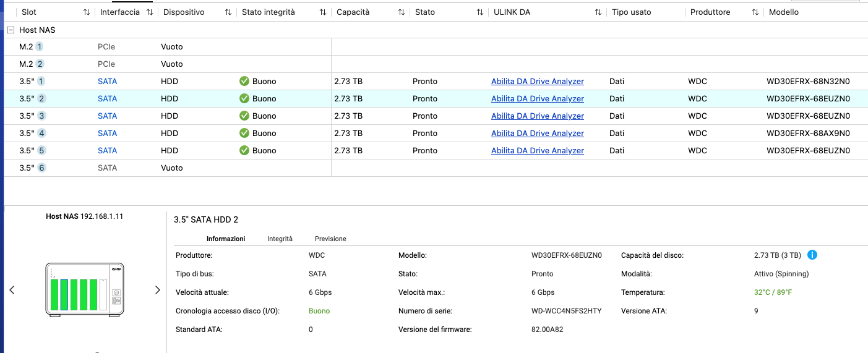Click green Buono check icon for slot 1

pyautogui.click(x=244, y=81)
